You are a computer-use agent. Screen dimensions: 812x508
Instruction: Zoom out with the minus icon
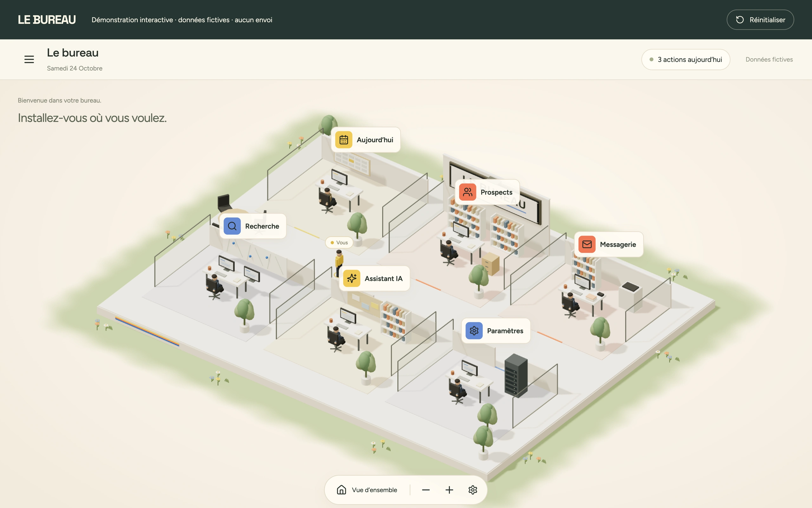(x=426, y=490)
